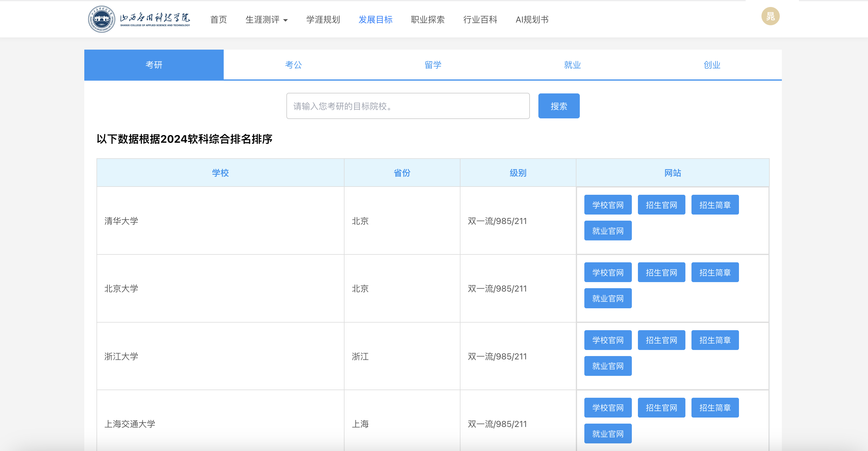
Task: Go to 首页 in the navigation bar
Action: 218,19
